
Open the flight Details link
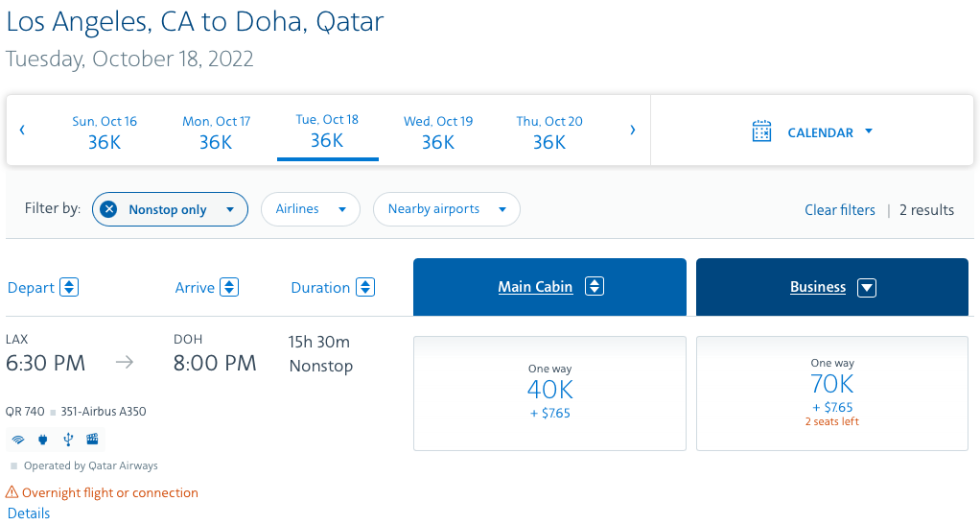[x=29, y=513]
